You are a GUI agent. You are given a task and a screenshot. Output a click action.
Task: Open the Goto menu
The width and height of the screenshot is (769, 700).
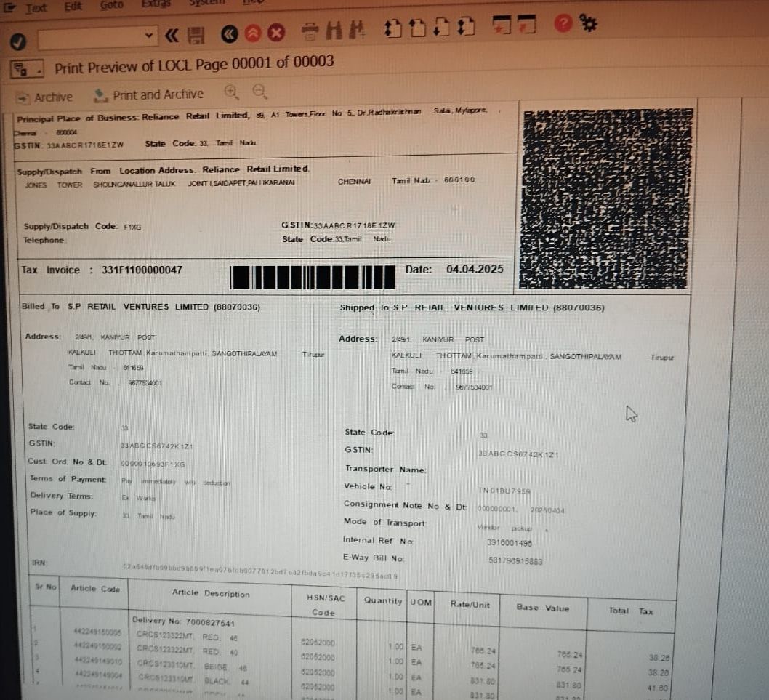pyautogui.click(x=111, y=5)
